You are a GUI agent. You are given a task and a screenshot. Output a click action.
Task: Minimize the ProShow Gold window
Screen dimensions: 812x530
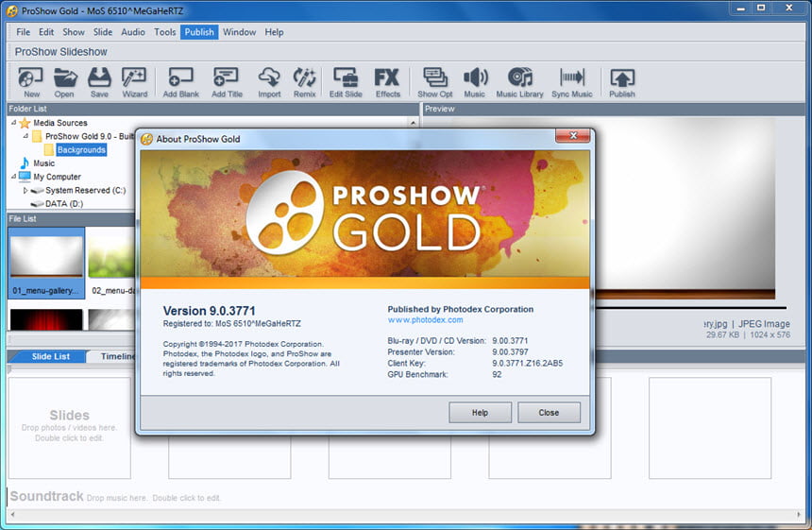point(740,8)
